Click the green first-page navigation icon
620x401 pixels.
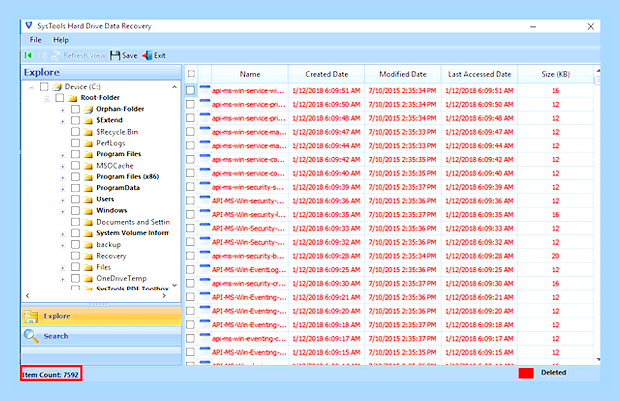pyautogui.click(x=28, y=55)
